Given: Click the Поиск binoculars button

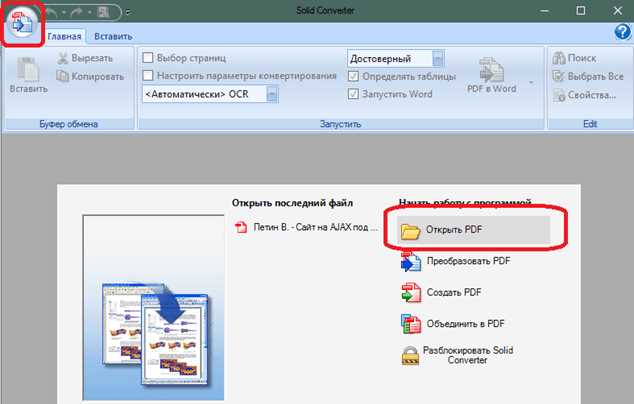Looking at the screenshot, I should tap(574, 58).
